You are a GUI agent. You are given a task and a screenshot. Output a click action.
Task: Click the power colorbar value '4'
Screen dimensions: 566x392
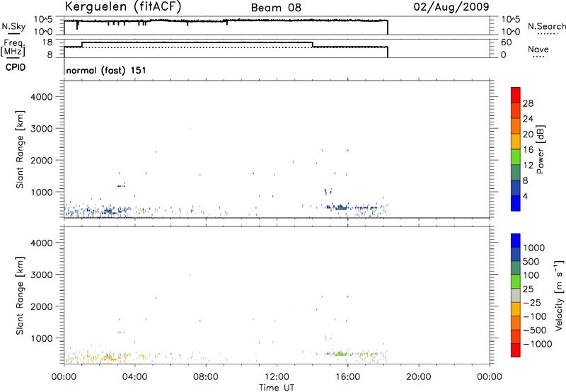point(525,196)
